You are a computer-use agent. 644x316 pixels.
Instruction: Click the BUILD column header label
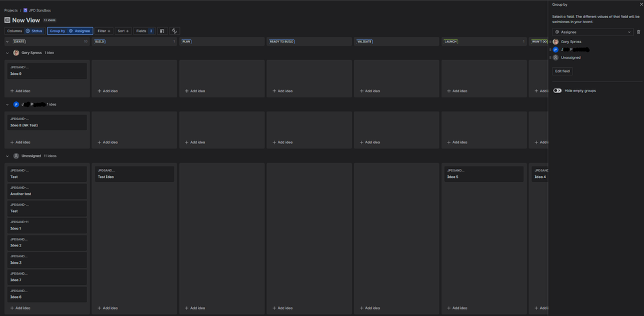coord(100,41)
